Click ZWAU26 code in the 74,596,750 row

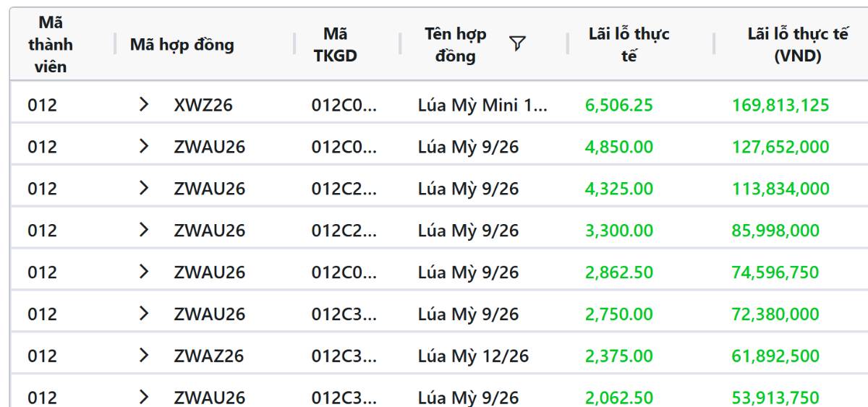pyautogui.click(x=209, y=273)
